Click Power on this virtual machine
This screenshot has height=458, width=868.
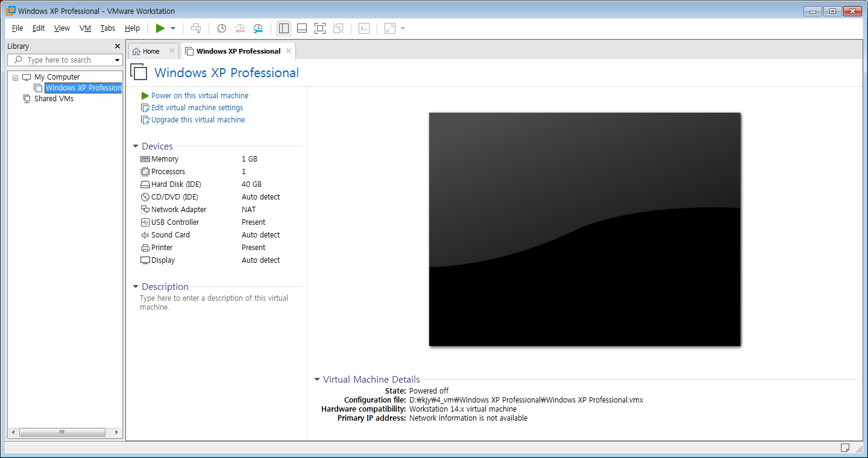(x=200, y=96)
